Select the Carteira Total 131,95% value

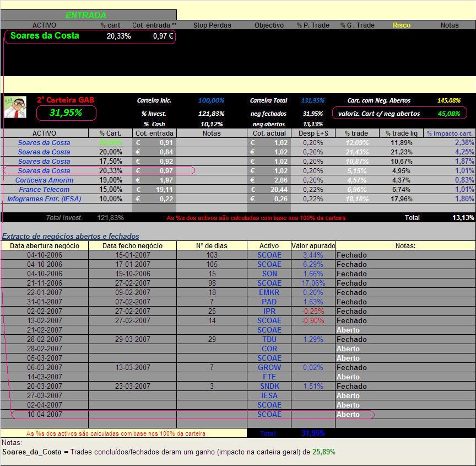point(313,100)
